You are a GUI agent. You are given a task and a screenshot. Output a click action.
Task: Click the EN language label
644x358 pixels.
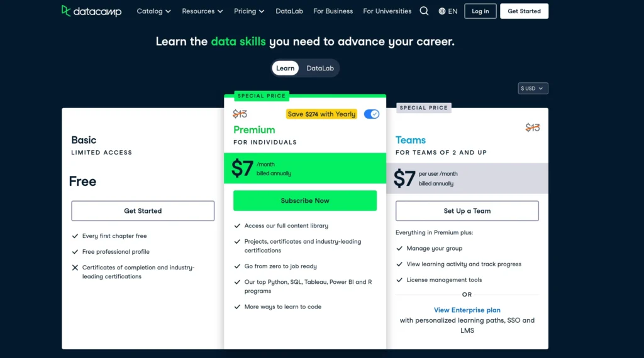tap(453, 11)
